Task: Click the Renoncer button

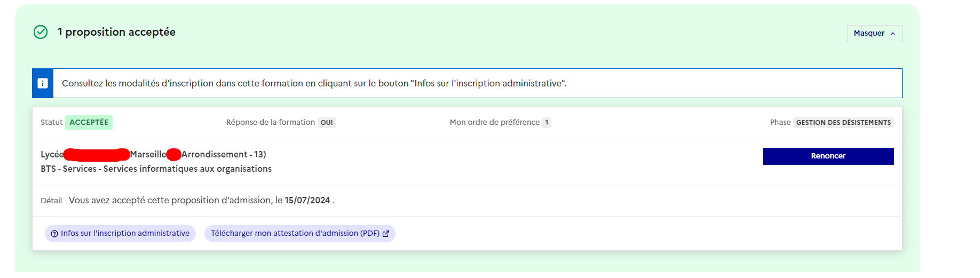Action: coord(828,156)
